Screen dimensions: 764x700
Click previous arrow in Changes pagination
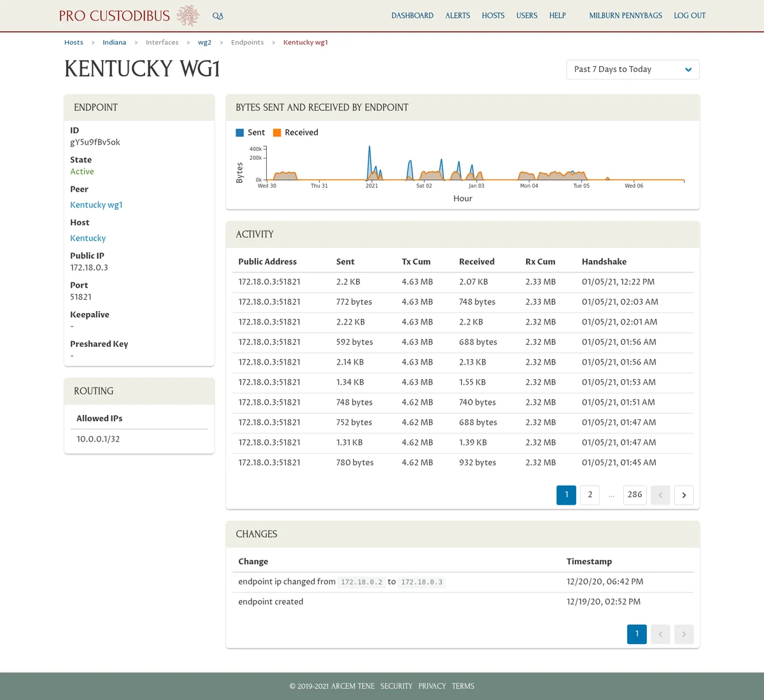coord(660,634)
